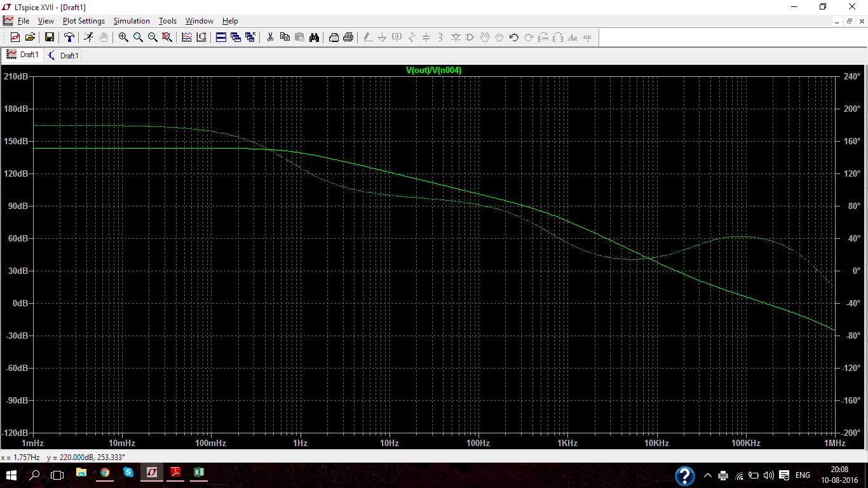
Task: Open the Tools menu
Action: pyautogui.click(x=168, y=21)
